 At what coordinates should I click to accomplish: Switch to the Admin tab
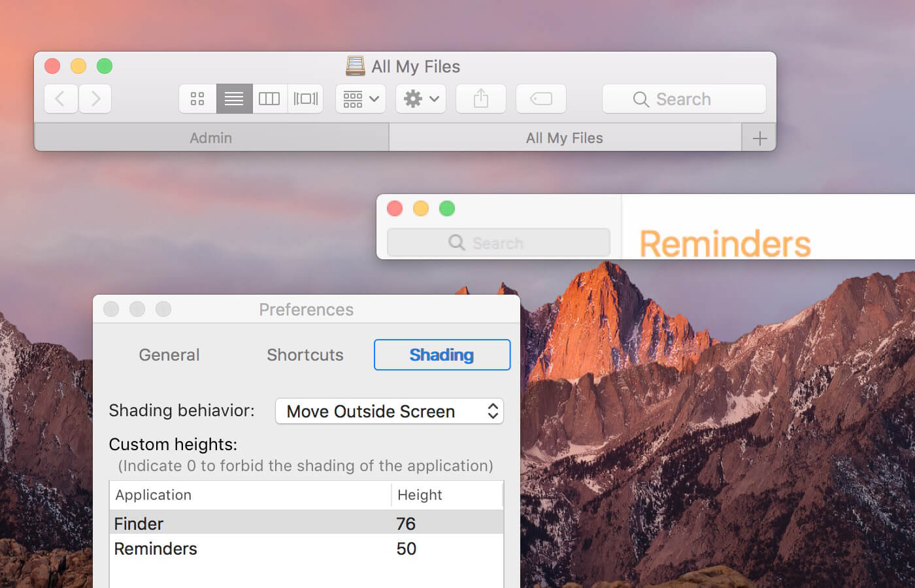211,138
